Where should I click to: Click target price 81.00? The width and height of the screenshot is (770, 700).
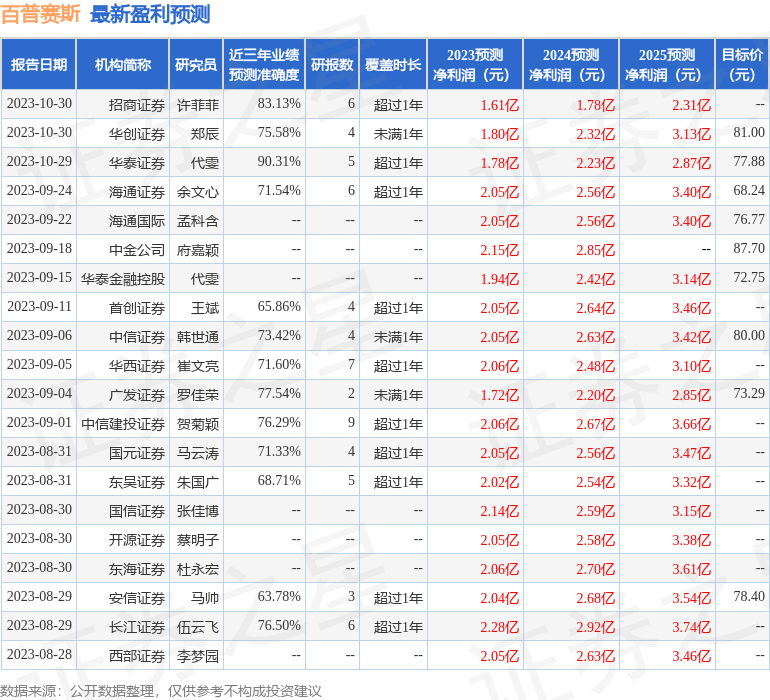coord(749,132)
